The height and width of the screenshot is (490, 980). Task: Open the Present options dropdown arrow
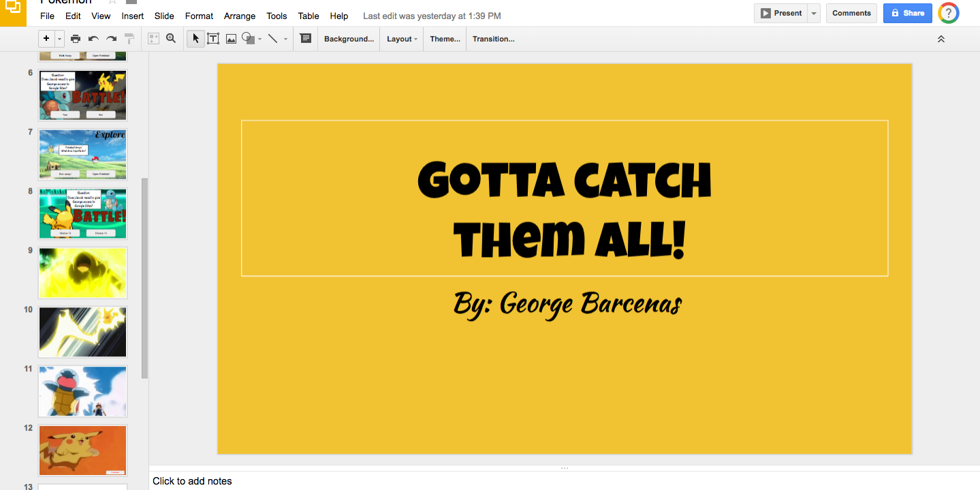click(x=813, y=13)
